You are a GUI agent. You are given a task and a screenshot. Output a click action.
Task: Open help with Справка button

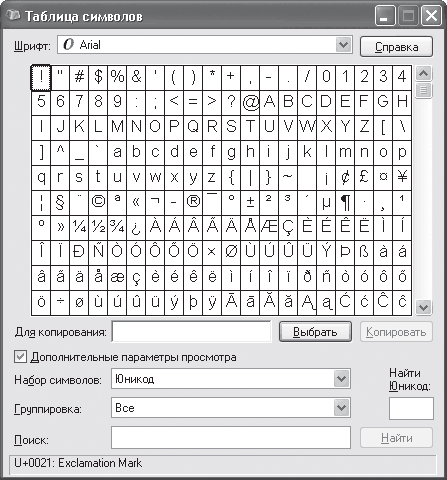tap(396, 47)
